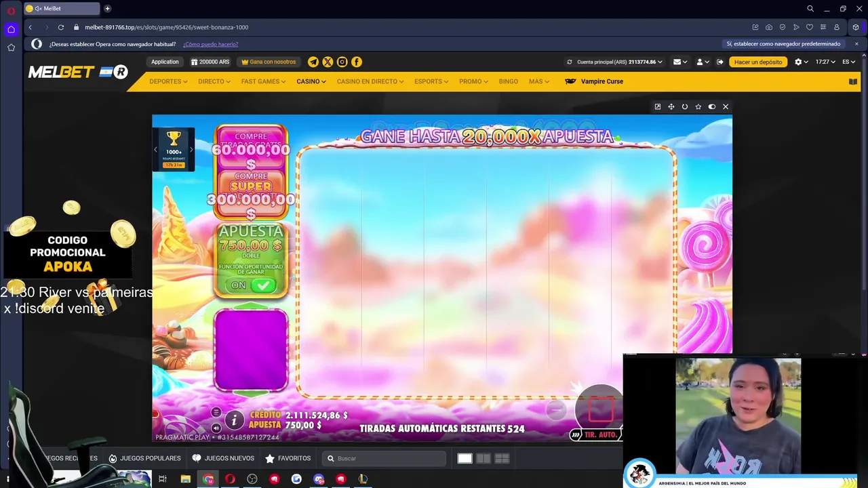Expand the MÁS menu

(539, 81)
